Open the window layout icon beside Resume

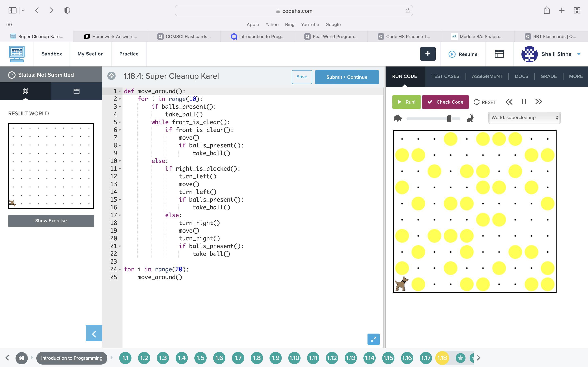coord(499,54)
